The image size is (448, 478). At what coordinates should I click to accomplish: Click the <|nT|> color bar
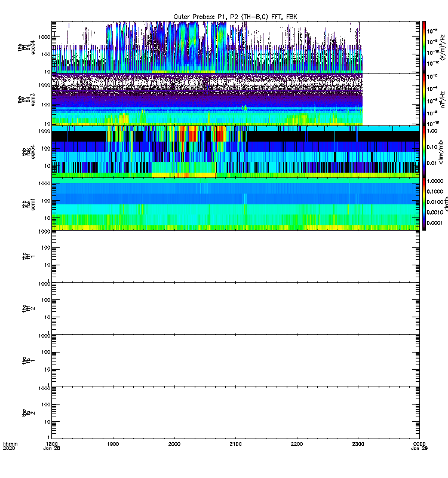point(424,204)
